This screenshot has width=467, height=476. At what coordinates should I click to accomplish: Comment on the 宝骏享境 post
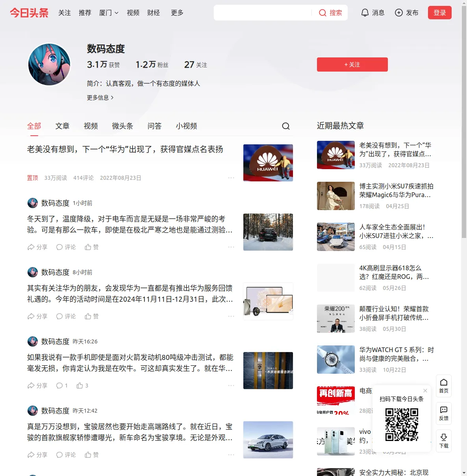(x=66, y=455)
